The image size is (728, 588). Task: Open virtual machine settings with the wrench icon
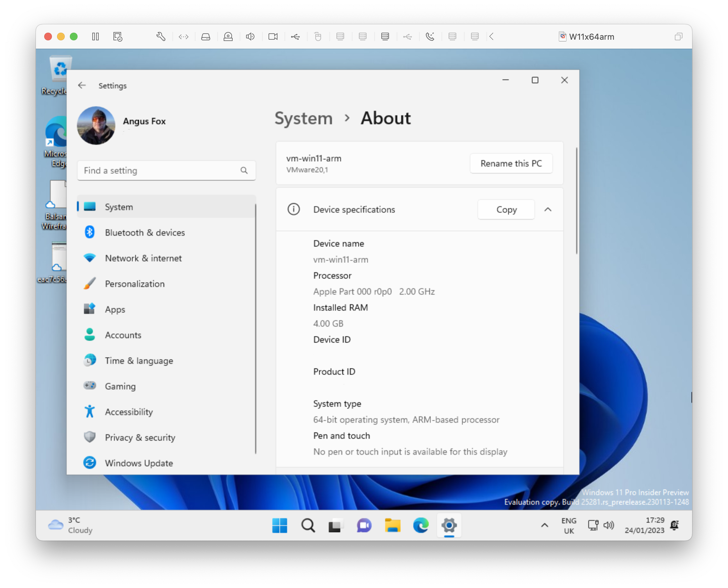pyautogui.click(x=161, y=37)
